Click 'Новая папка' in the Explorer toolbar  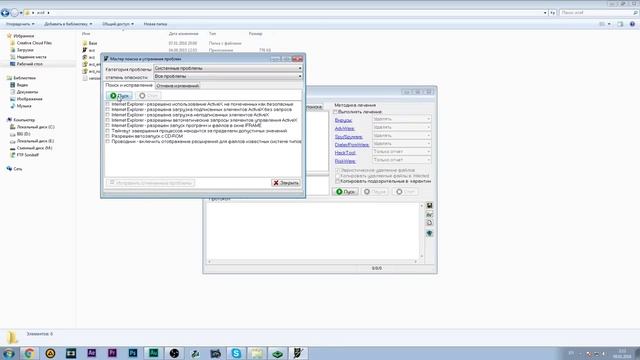[x=155, y=24]
